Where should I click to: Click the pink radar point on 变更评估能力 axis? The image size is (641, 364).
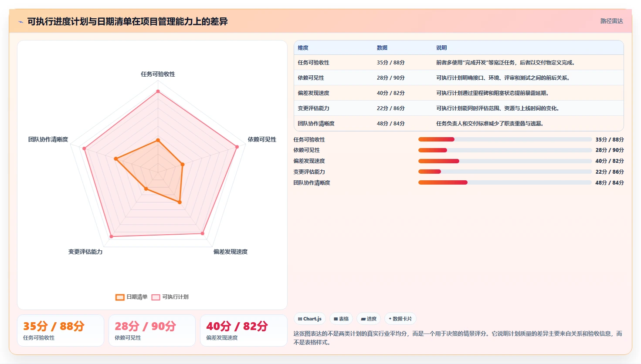pyautogui.click(x=112, y=236)
